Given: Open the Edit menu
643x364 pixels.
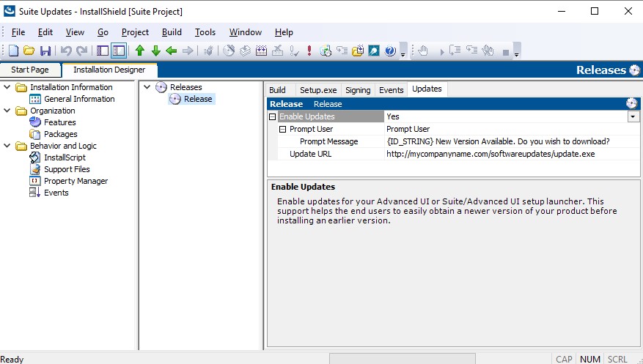Looking at the screenshot, I should (45, 32).
